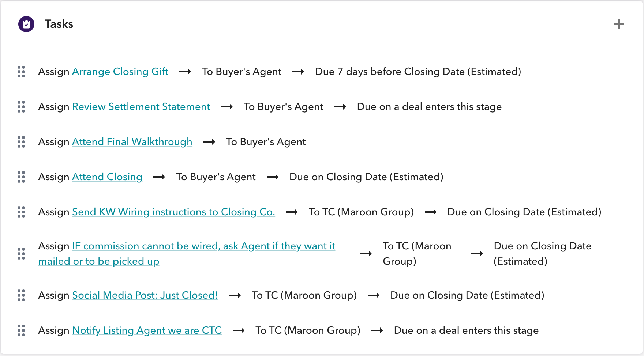Grab drag handle beside Arrange Closing Gift
The height and width of the screenshot is (356, 644).
[x=21, y=72]
